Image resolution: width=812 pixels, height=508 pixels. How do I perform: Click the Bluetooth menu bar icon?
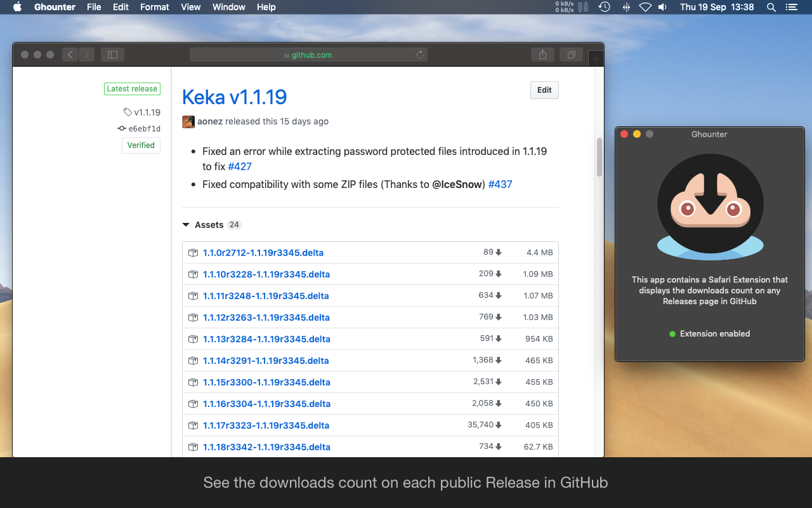(x=625, y=7)
